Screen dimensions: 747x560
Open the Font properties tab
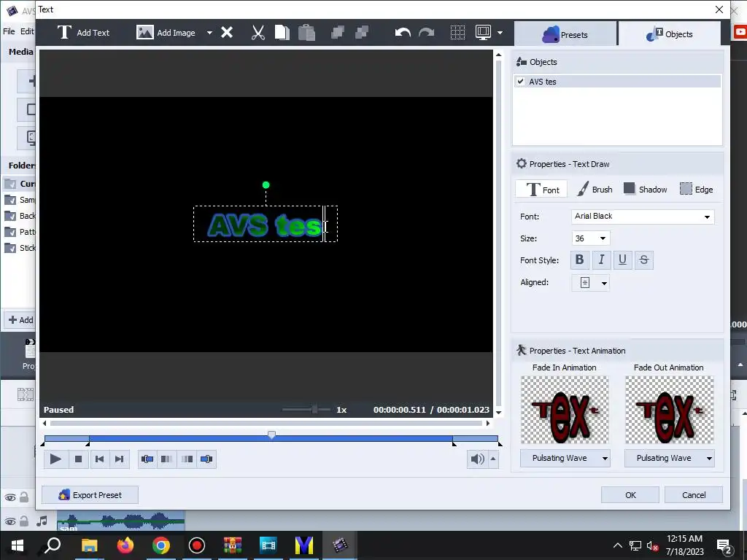(542, 190)
